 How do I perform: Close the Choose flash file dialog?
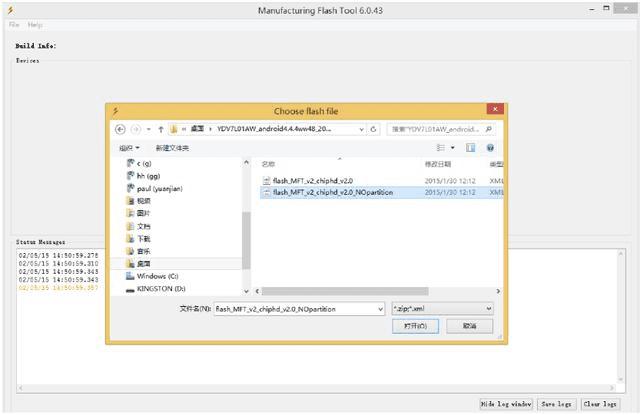(495, 109)
